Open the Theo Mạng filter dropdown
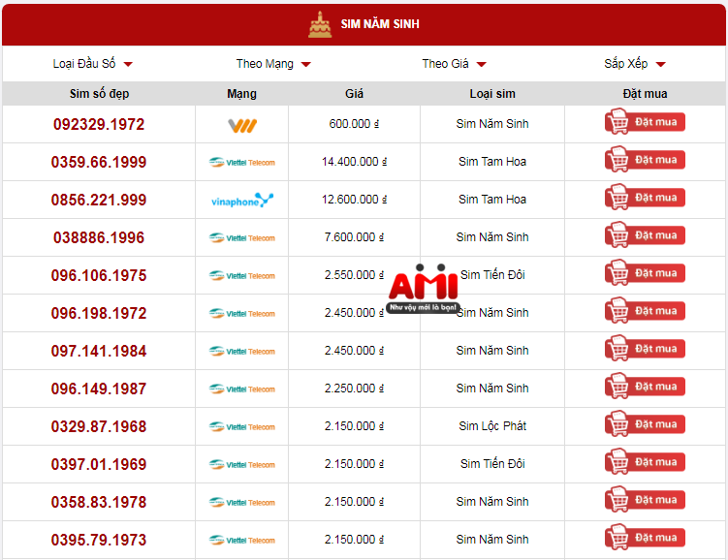The width and height of the screenshot is (728, 560). (273, 64)
